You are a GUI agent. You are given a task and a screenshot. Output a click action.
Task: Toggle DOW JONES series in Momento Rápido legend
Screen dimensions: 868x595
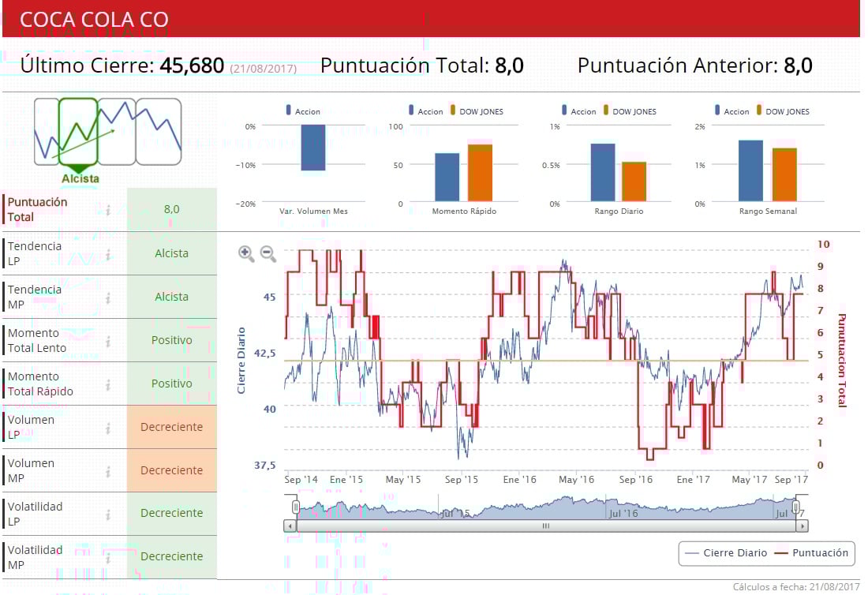coord(477,110)
